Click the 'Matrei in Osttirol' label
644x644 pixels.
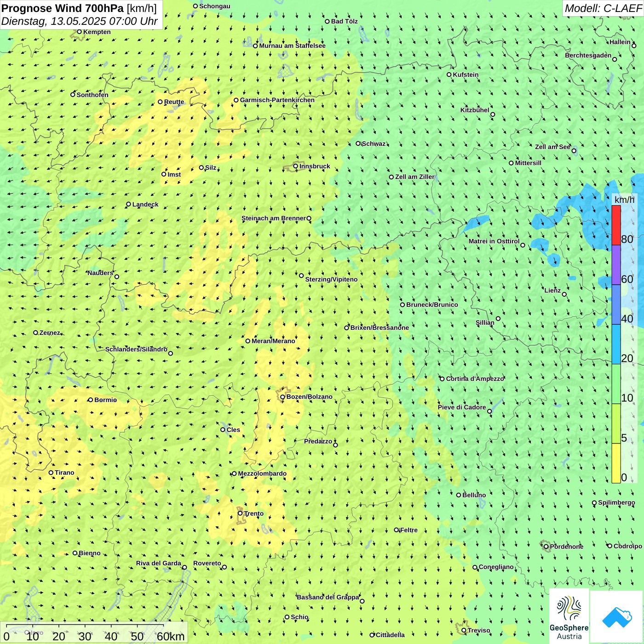click(494, 241)
